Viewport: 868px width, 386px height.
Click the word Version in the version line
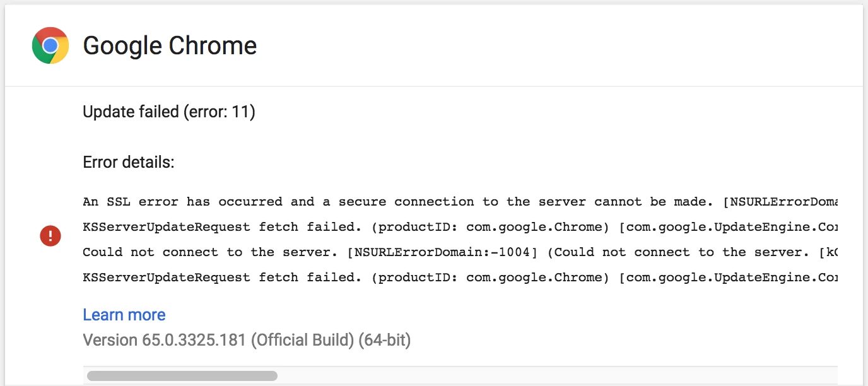(x=110, y=341)
